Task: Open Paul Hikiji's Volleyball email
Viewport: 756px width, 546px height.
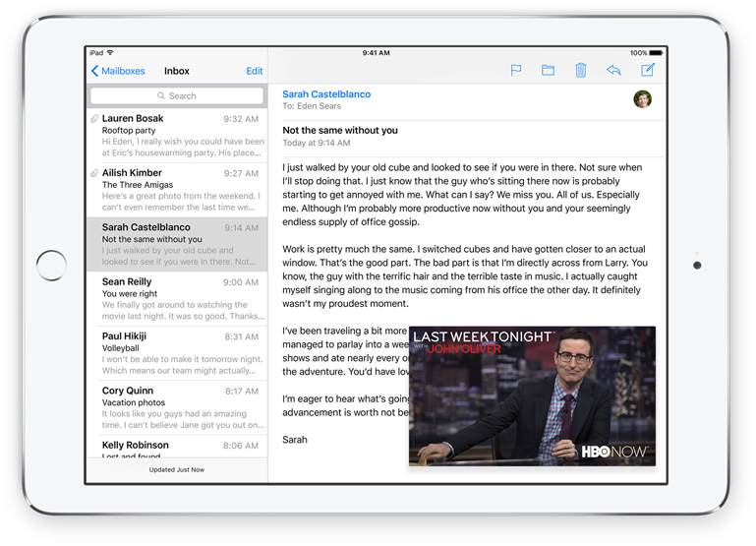Action: pos(177,353)
